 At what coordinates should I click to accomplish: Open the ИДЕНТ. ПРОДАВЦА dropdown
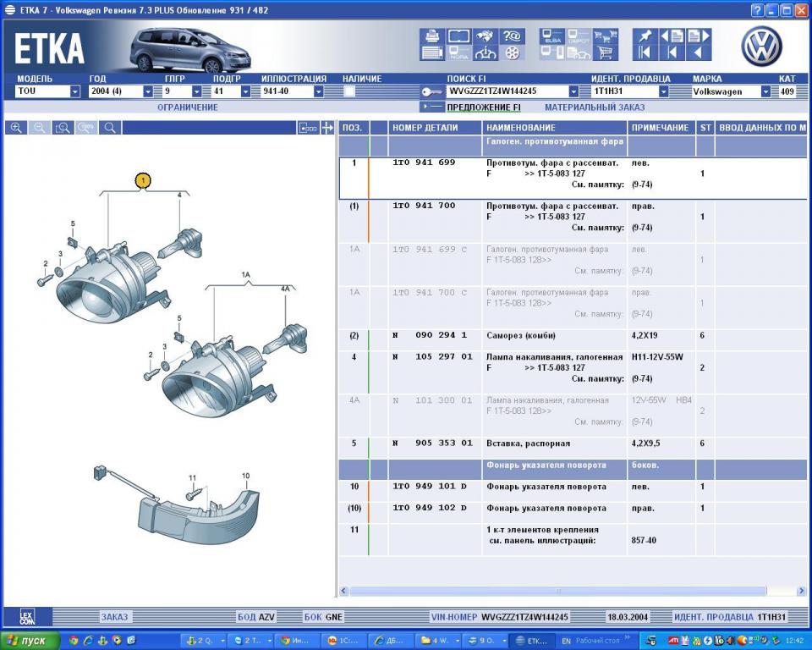click(x=664, y=91)
